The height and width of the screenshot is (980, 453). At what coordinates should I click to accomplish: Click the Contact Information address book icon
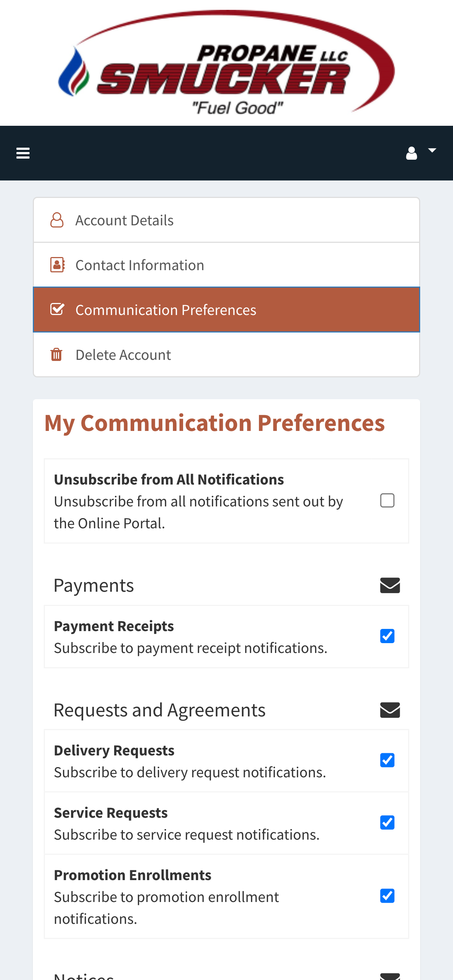pyautogui.click(x=58, y=265)
